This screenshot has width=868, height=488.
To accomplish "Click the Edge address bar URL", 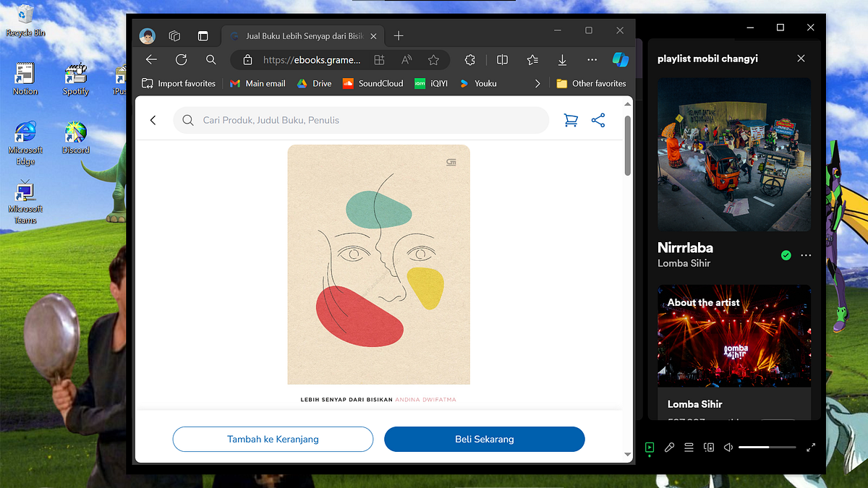I will [x=311, y=60].
